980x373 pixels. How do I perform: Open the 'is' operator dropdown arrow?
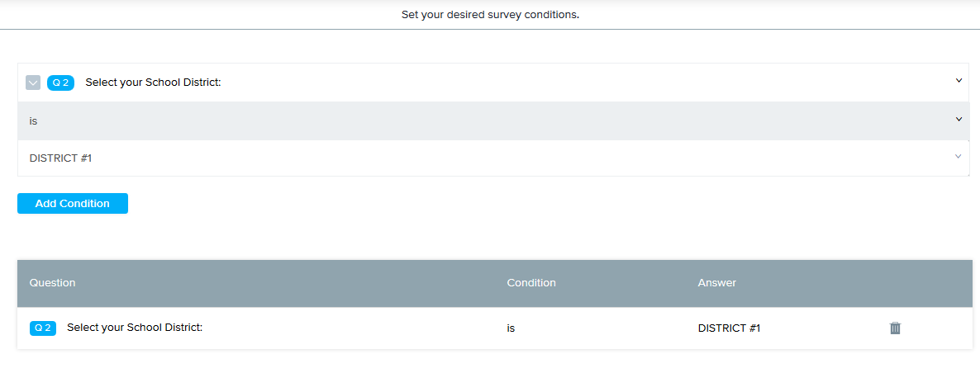(959, 120)
